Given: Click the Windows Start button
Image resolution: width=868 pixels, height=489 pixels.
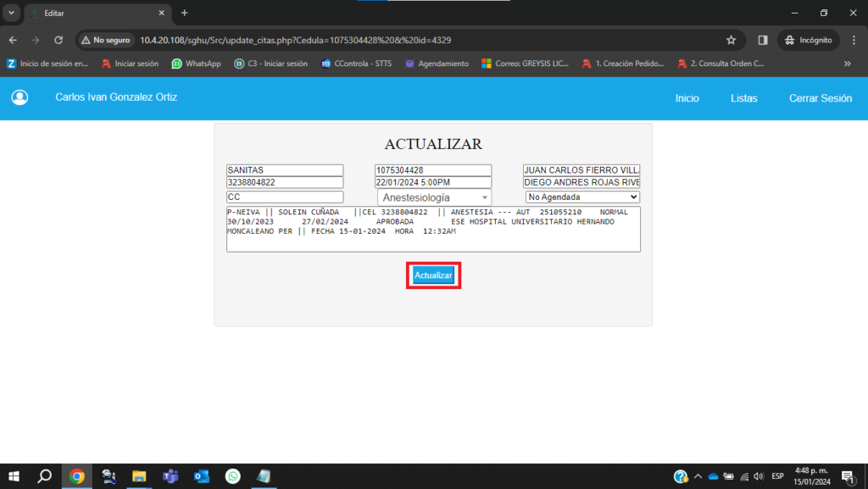Looking at the screenshot, I should tap(14, 476).
